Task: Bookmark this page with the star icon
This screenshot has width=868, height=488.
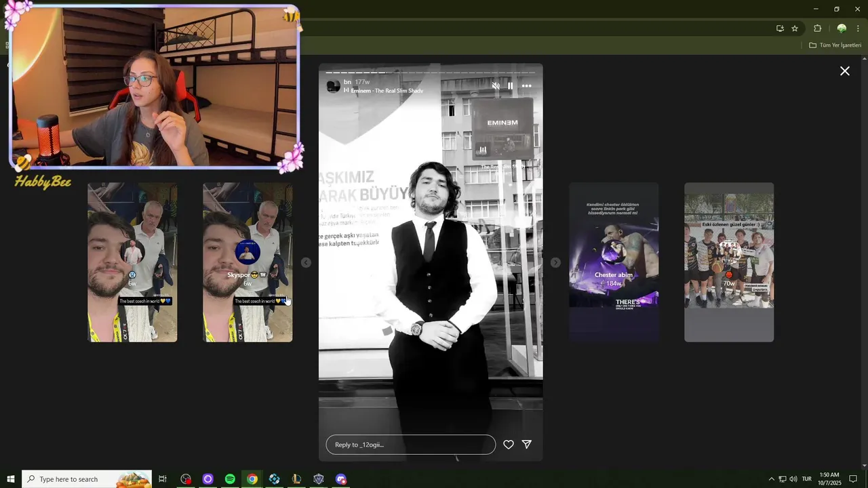Action: coord(795,28)
